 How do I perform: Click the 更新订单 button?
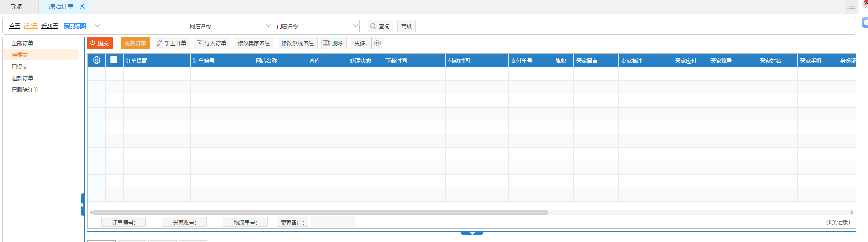(x=136, y=43)
